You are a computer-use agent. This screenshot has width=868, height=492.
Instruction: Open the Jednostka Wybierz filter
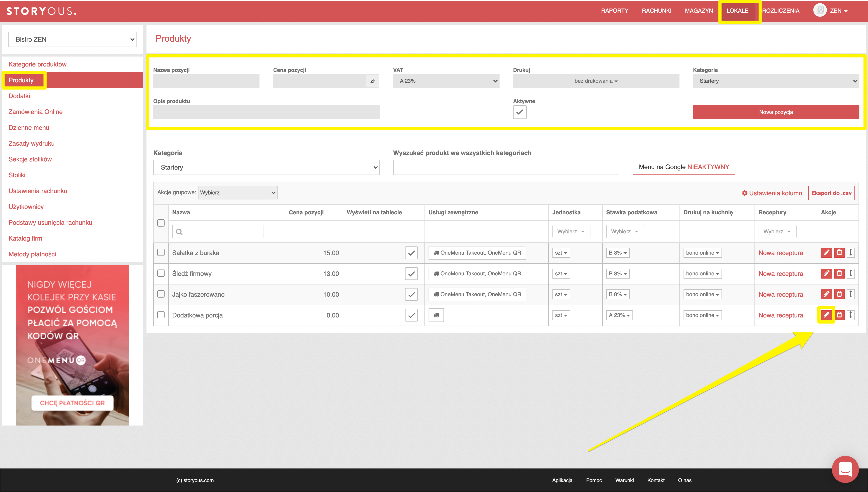(571, 232)
